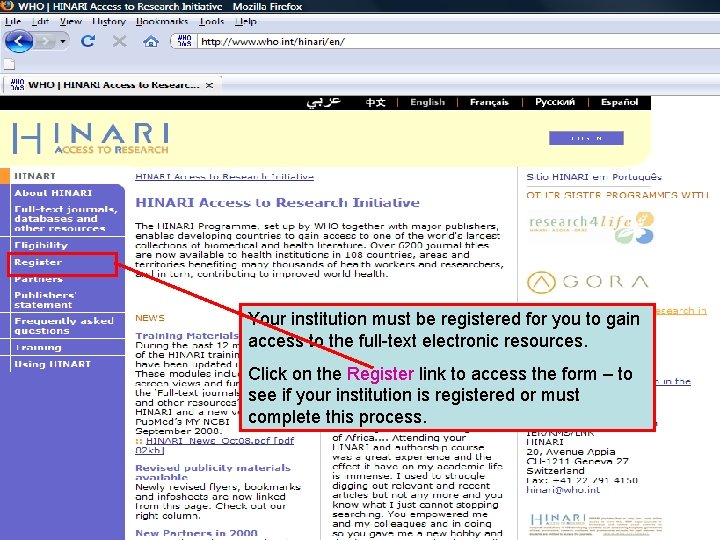Switch site language to Chinese
Image resolution: width=720 pixels, height=540 pixels.
tap(375, 102)
